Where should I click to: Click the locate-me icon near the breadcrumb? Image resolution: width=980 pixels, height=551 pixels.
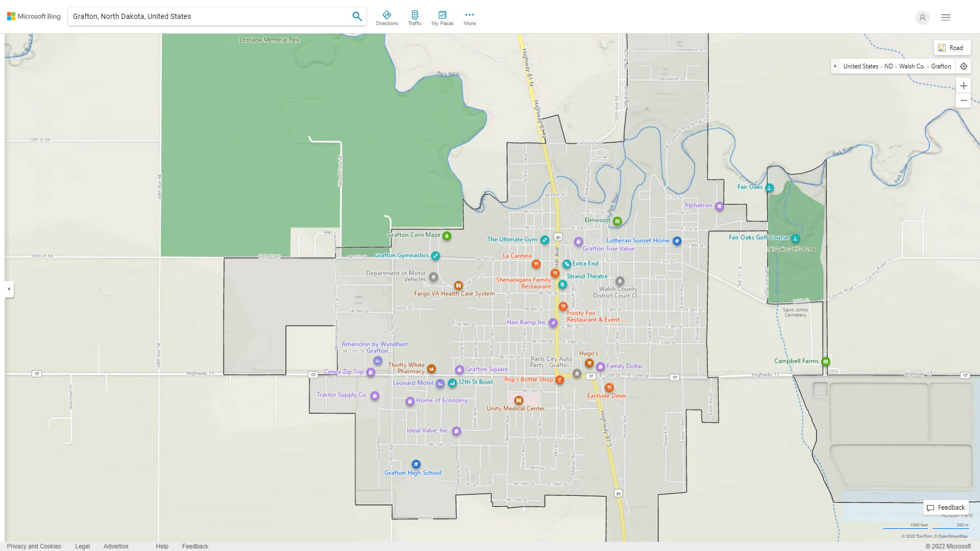click(964, 66)
